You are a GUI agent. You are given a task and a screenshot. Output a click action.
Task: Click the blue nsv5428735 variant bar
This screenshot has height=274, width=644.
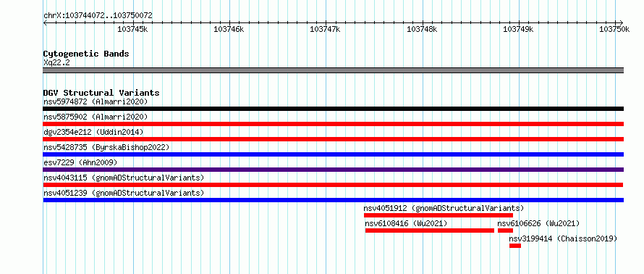tap(333, 154)
